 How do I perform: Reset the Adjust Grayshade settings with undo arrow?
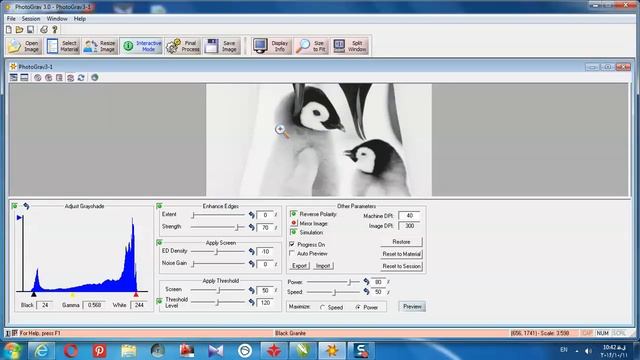pos(26,206)
